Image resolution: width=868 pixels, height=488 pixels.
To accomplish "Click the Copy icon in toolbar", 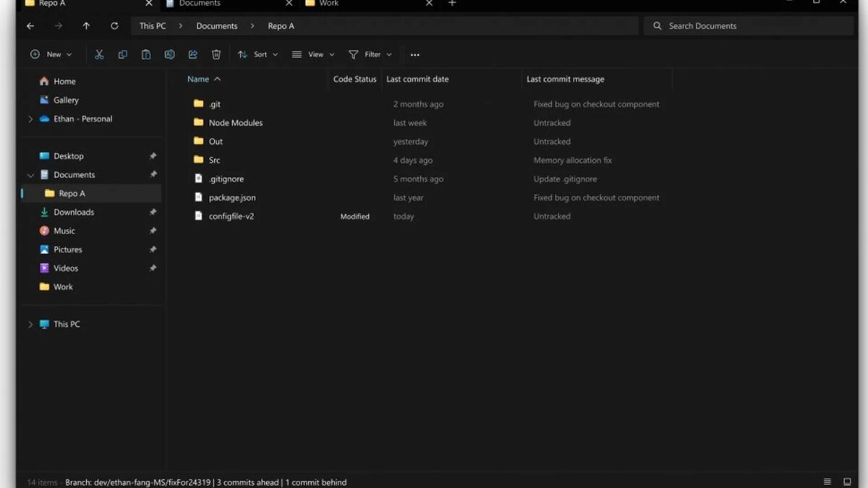I will 122,55.
